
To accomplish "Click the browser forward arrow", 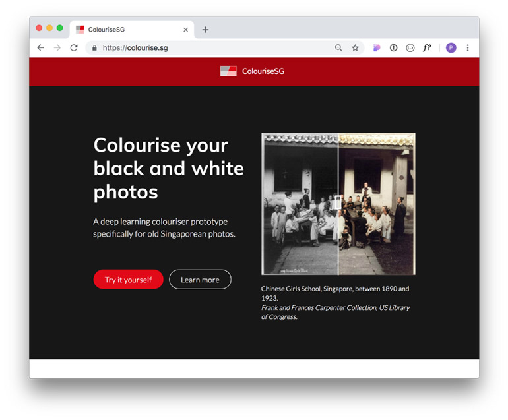I will [x=57, y=48].
